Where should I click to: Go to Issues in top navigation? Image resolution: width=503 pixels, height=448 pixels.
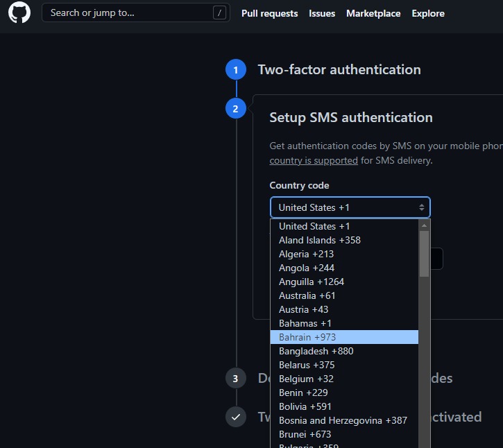pyautogui.click(x=322, y=13)
